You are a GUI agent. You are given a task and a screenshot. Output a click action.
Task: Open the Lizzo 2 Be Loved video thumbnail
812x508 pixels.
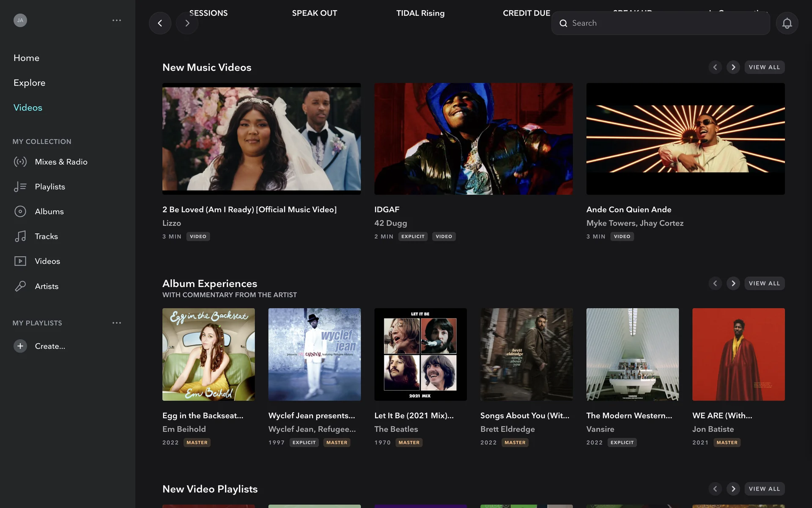click(261, 139)
